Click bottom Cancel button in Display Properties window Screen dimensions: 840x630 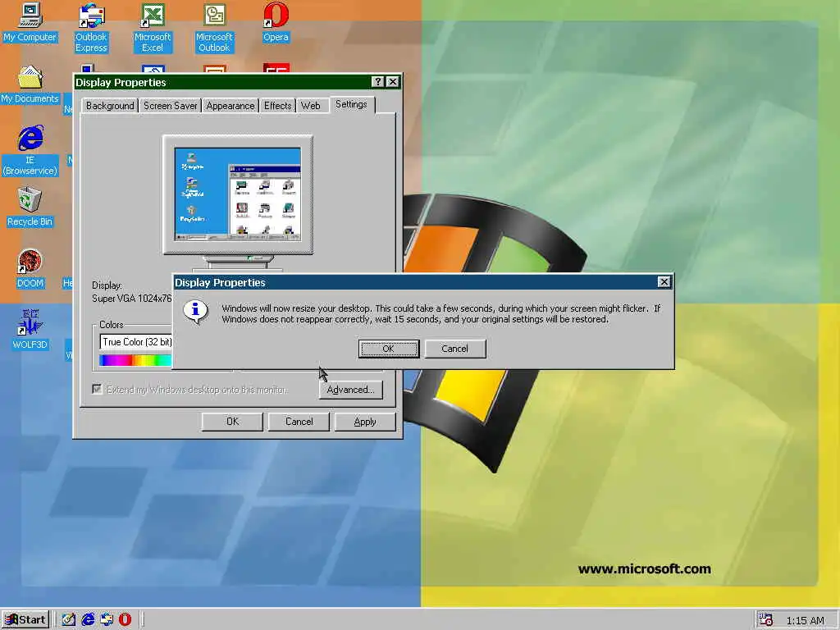[x=299, y=422]
